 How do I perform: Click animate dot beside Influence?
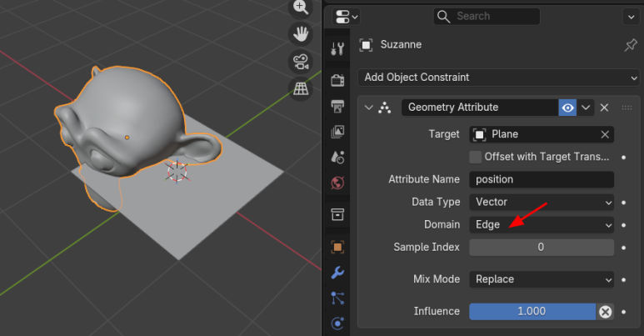pos(624,312)
